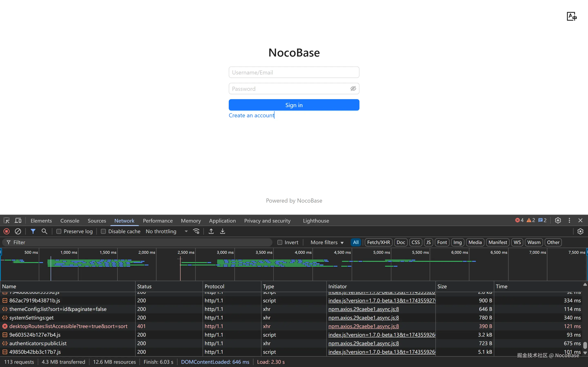Click the language switch icon at top right
Image resolution: width=588 pixels, height=367 pixels.
(x=571, y=16)
